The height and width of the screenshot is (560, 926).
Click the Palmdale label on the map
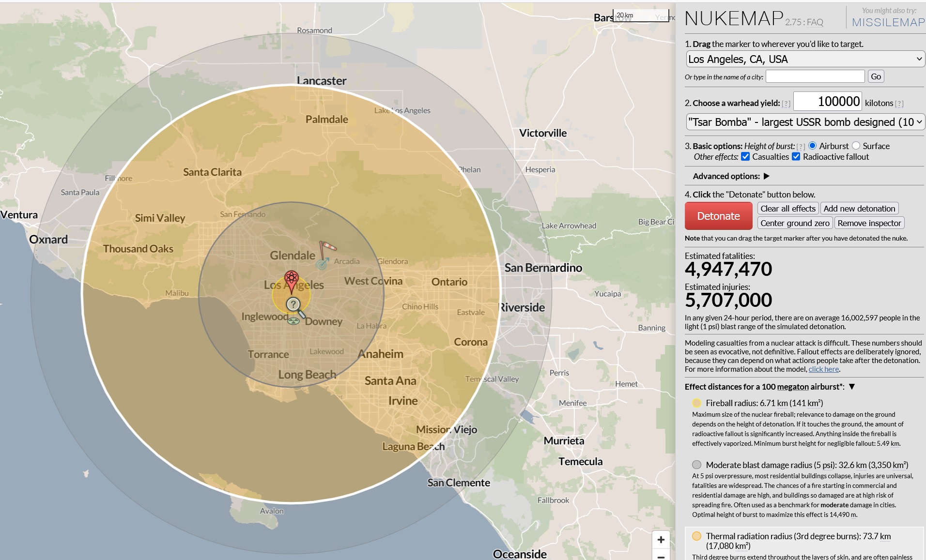[327, 119]
